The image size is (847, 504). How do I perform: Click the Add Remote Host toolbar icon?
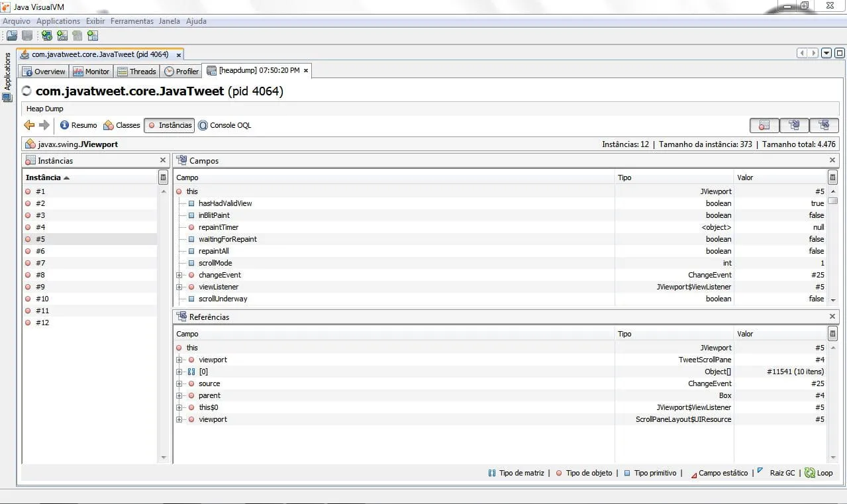(x=47, y=36)
